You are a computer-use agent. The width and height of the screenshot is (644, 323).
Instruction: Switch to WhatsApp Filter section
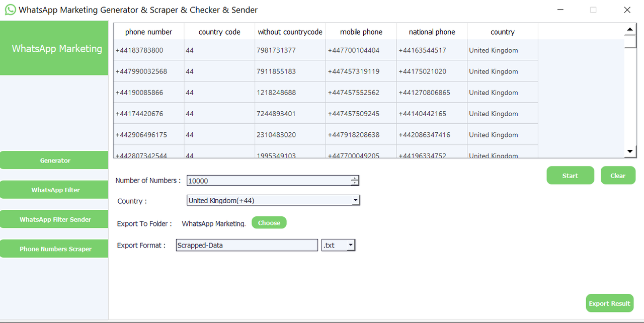tap(54, 190)
